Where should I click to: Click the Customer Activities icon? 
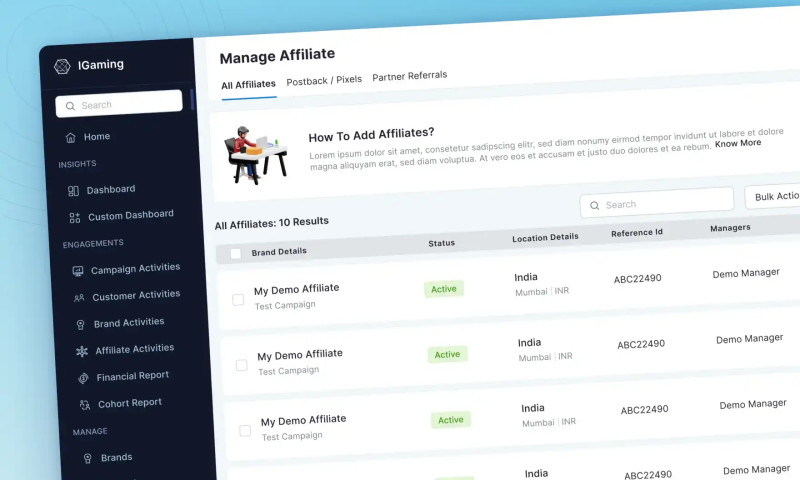[79, 298]
